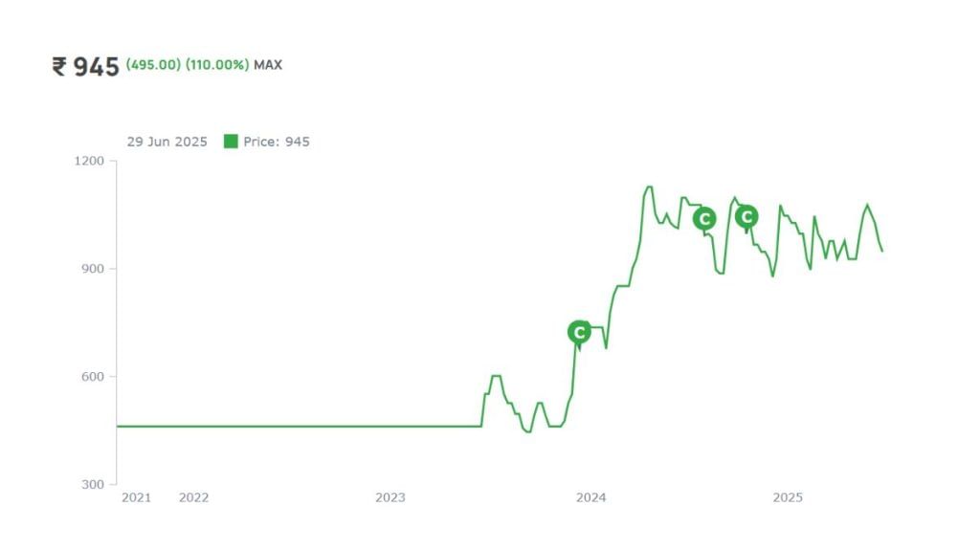Click the C marker near the 2024 label
Viewport: 980px width, 551px height.
coord(579,332)
